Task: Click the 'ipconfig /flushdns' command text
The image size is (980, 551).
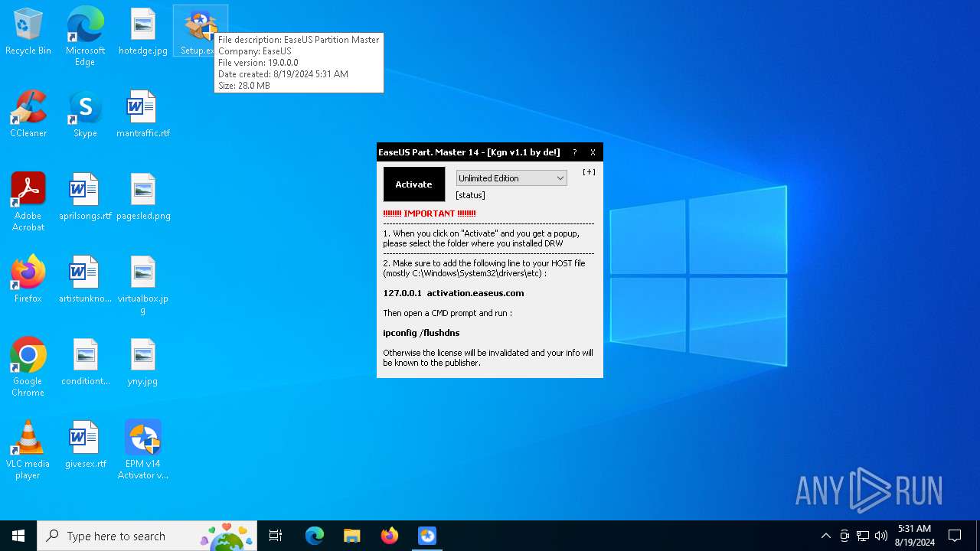Action: [x=421, y=333]
